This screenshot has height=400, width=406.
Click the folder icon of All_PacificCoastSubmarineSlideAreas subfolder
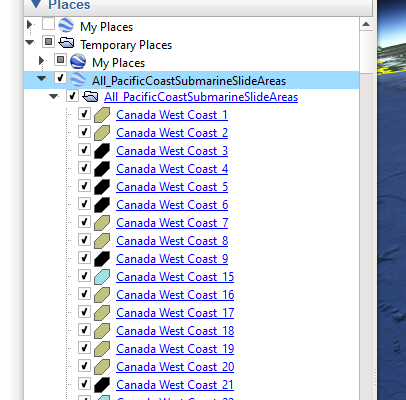(x=90, y=97)
